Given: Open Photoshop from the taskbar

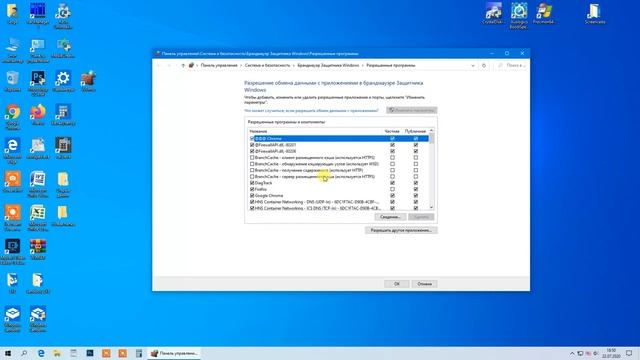Looking at the screenshot, I should click(x=90, y=353).
